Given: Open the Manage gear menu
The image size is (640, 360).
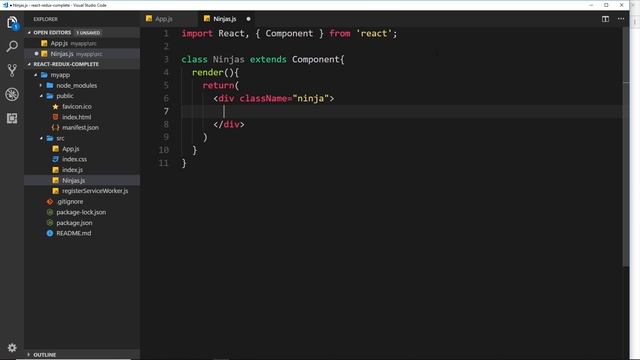Looking at the screenshot, I should click(12, 347).
